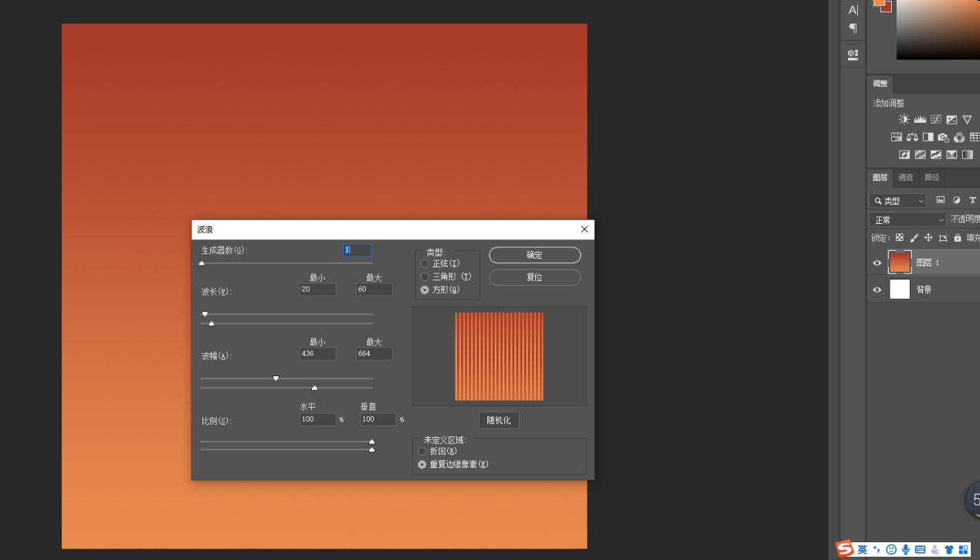
Task: Click the 复位 reset button
Action: 534,277
